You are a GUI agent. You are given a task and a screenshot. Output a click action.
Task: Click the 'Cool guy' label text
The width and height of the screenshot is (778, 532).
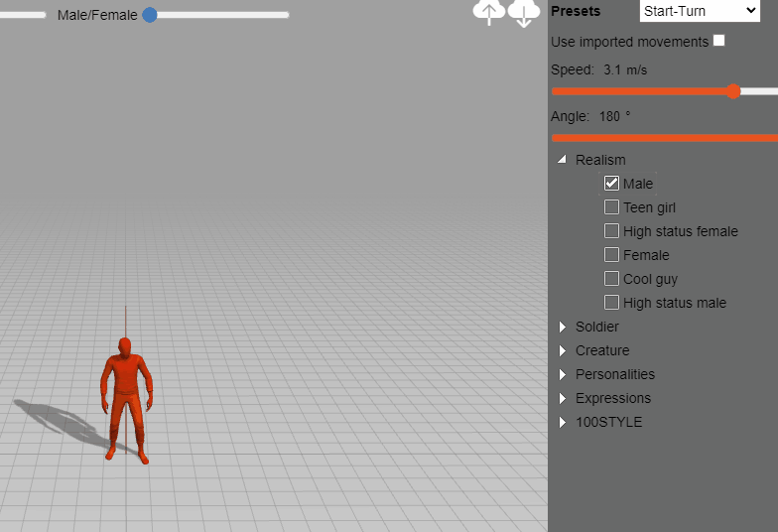coord(651,279)
